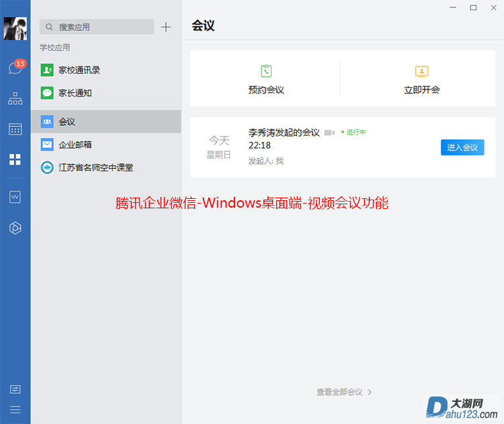Open the settings sliders icon at sidebar bottom
This screenshot has width=504, height=424.
15,389
